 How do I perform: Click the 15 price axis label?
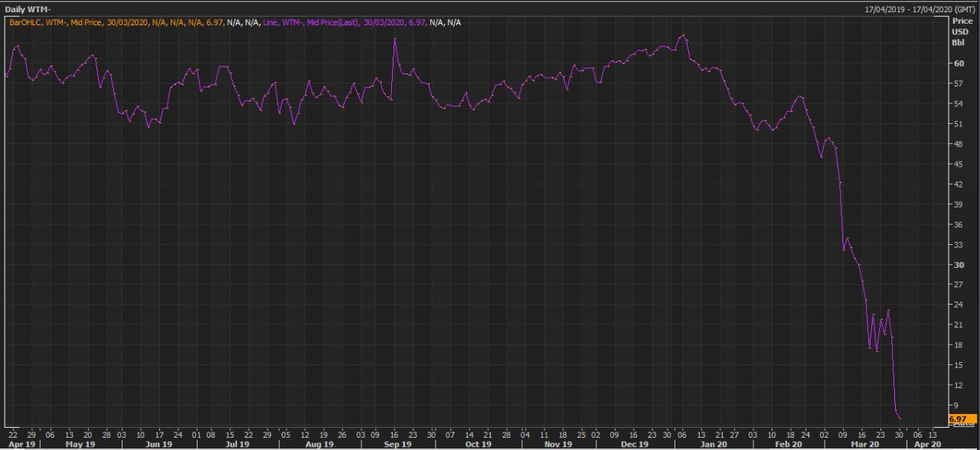[x=958, y=365]
